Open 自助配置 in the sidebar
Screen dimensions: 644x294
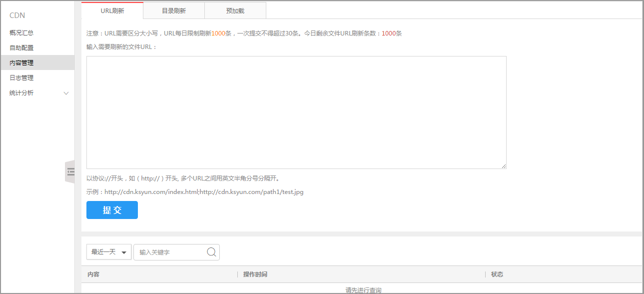(21, 48)
